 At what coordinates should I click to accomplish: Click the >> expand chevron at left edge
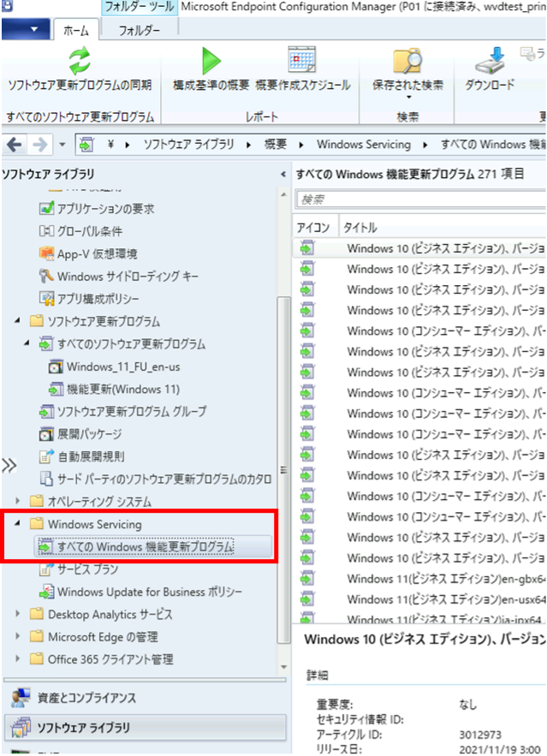click(9, 465)
